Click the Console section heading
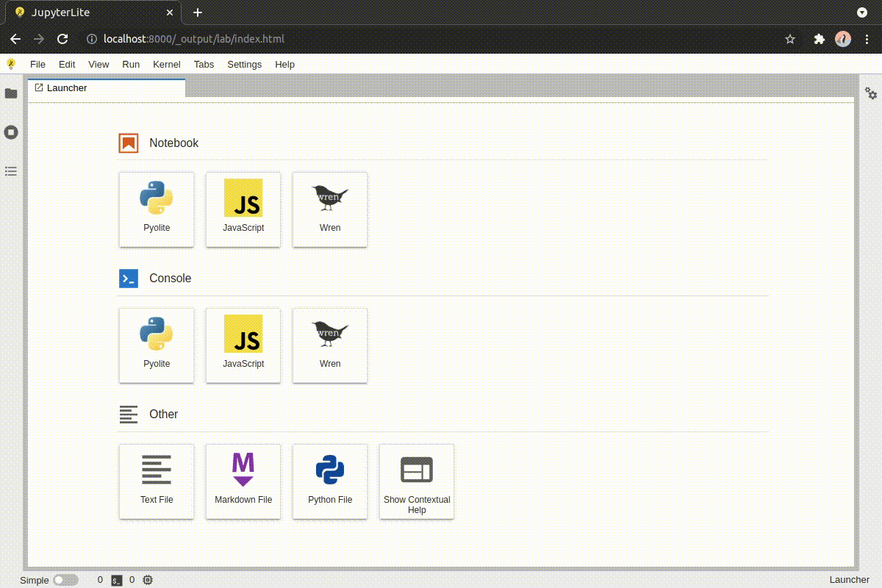Image resolution: width=882 pixels, height=588 pixels. (x=171, y=279)
